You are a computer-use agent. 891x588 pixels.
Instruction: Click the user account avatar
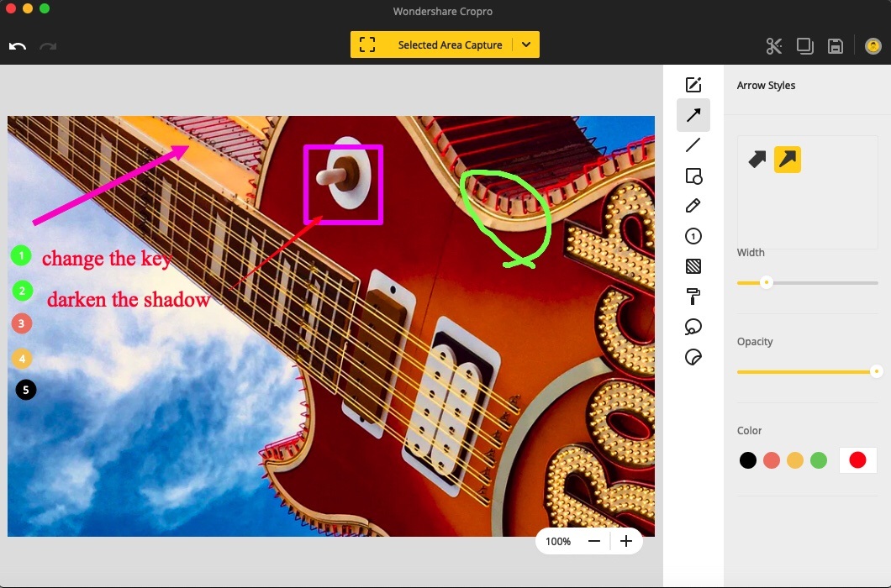[873, 45]
